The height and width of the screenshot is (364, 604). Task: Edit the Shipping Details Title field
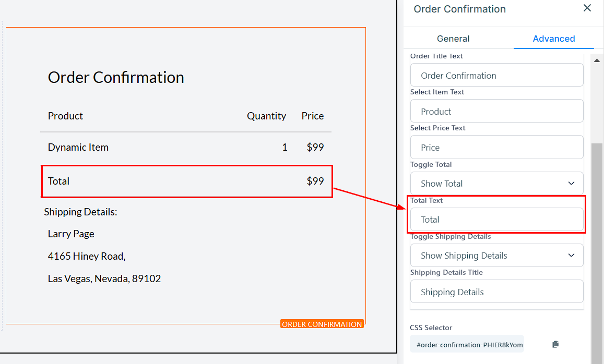click(496, 292)
